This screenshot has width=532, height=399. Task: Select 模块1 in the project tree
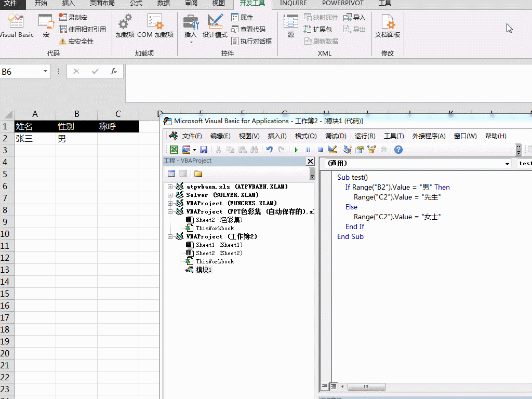(x=204, y=270)
